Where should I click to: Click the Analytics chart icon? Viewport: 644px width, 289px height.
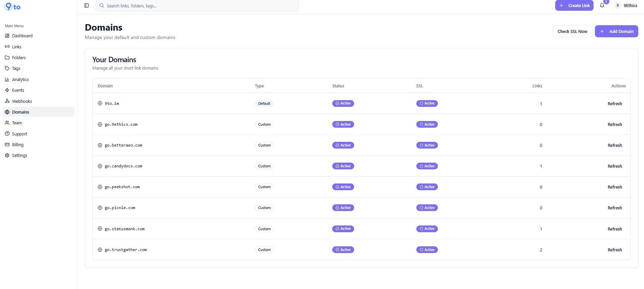pyautogui.click(x=7, y=79)
